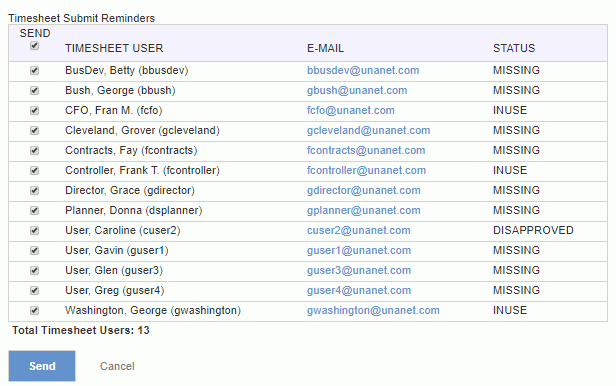Uncheck the SEND select-all header checkbox

point(35,46)
